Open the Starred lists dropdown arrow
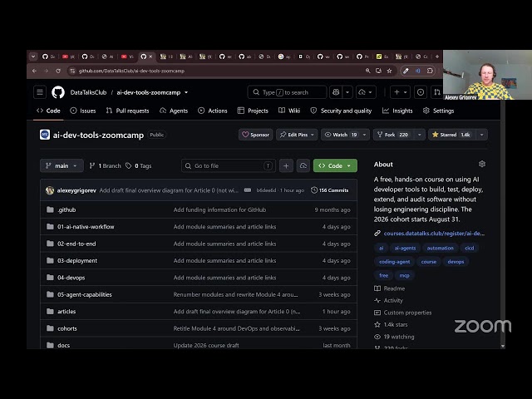 482,135
